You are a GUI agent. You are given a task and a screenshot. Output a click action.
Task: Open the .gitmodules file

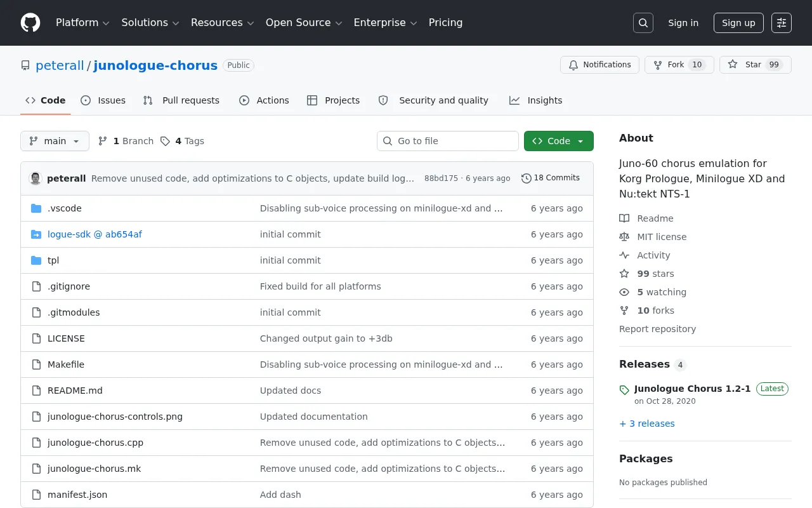(74, 312)
